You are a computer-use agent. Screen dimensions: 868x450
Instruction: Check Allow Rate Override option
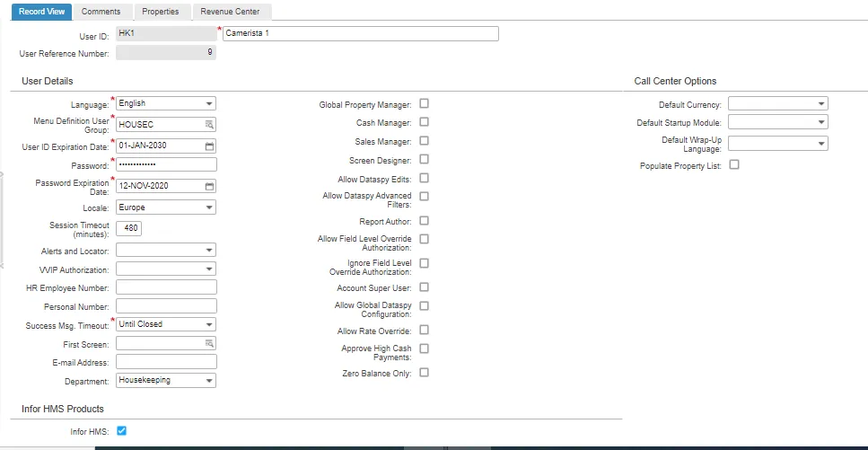pos(424,330)
